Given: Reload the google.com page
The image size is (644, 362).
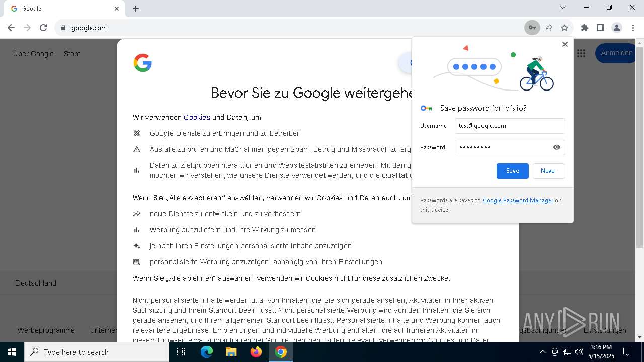Looking at the screenshot, I should [x=43, y=28].
